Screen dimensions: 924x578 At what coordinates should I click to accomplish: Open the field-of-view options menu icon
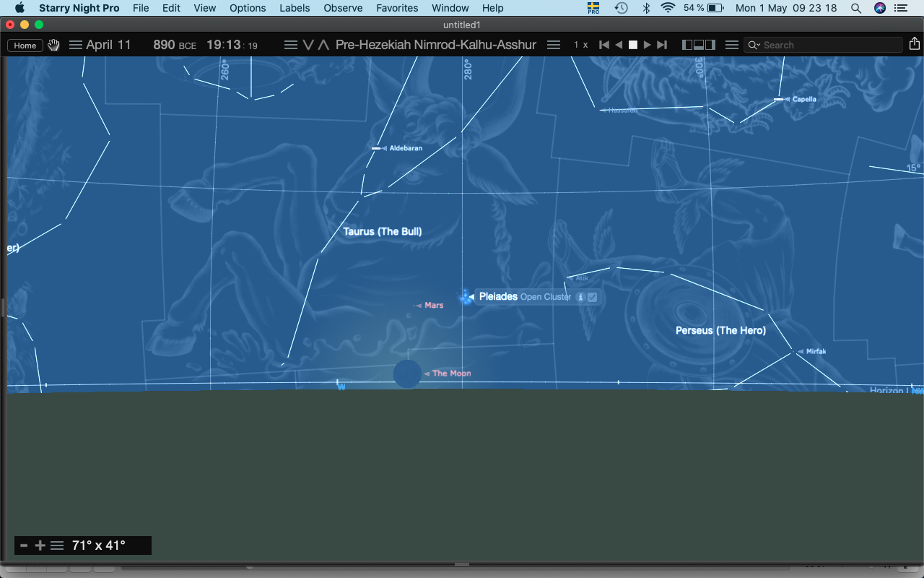57,545
